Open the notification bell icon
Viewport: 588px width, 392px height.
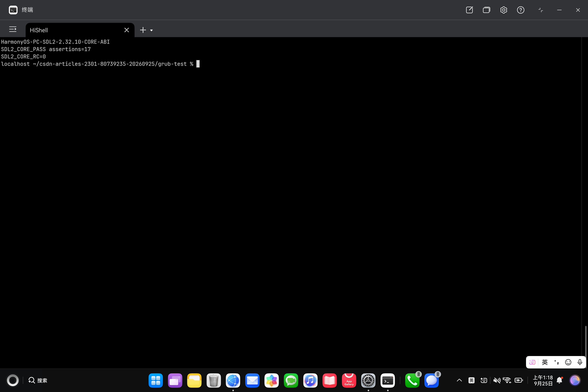pos(560,380)
